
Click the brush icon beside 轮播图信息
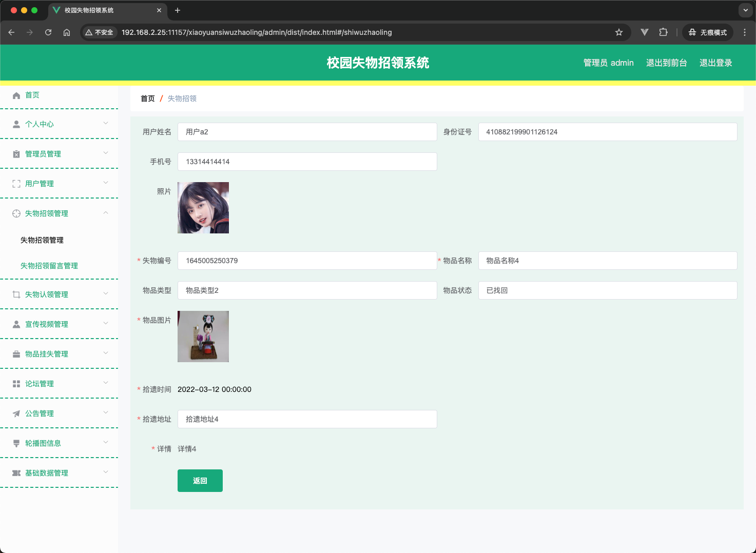[x=16, y=443]
